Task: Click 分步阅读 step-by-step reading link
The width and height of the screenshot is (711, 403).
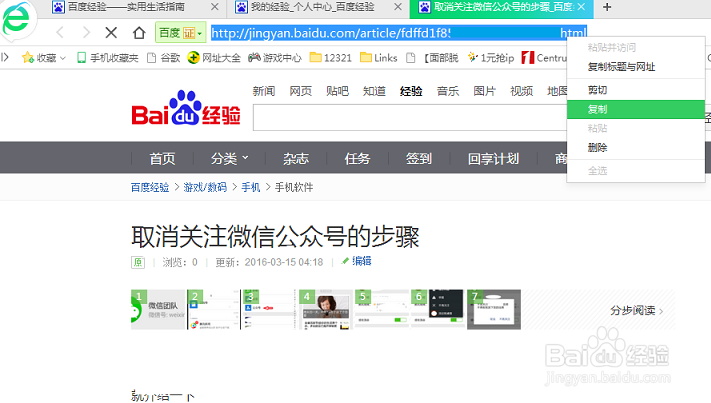Action: click(636, 311)
